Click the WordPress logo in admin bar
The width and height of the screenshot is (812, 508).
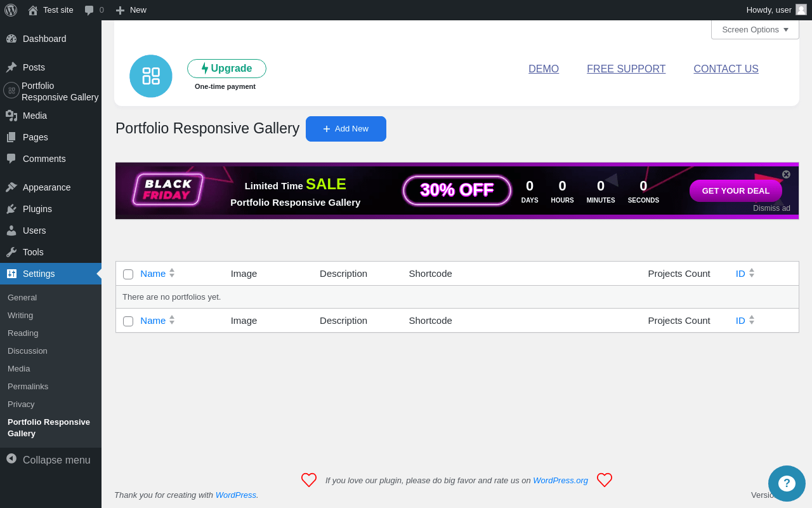[x=11, y=10]
